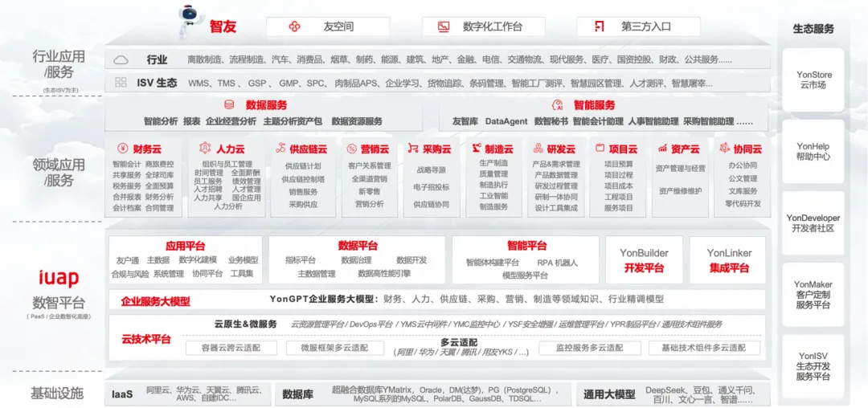Click the 人力云 icon

[x=206, y=149]
